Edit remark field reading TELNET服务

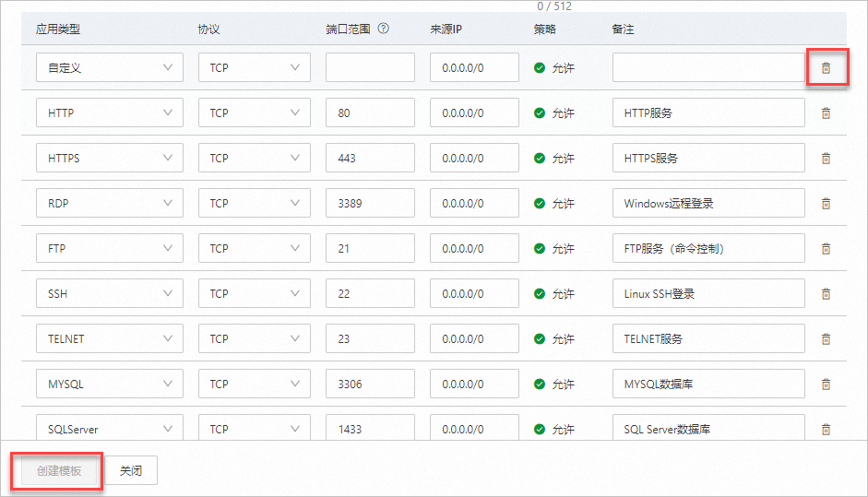[x=708, y=338]
